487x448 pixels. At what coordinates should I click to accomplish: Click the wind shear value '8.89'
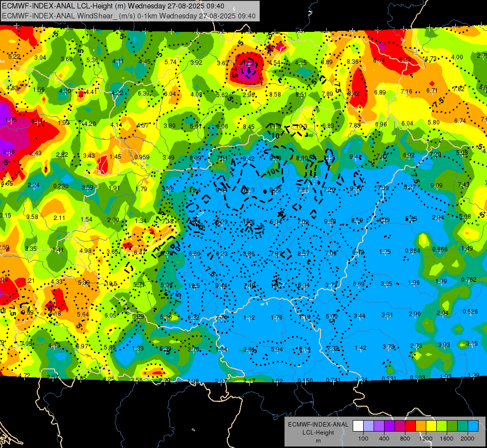327,62
